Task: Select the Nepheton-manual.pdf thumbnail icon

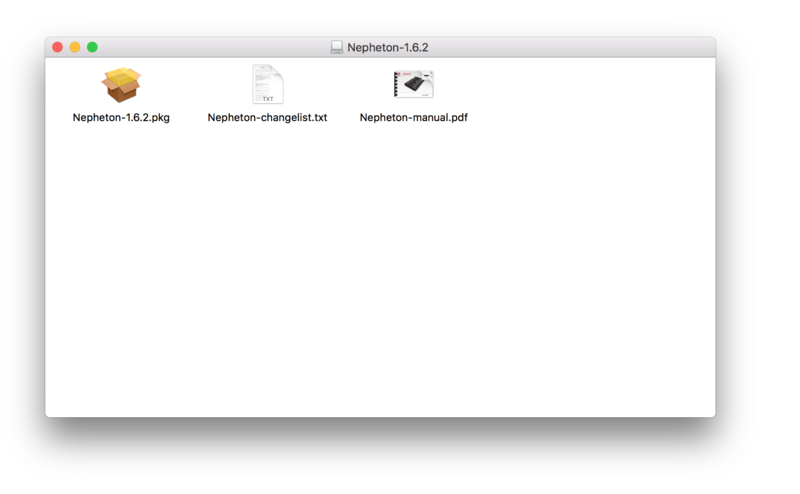Action: (414, 84)
